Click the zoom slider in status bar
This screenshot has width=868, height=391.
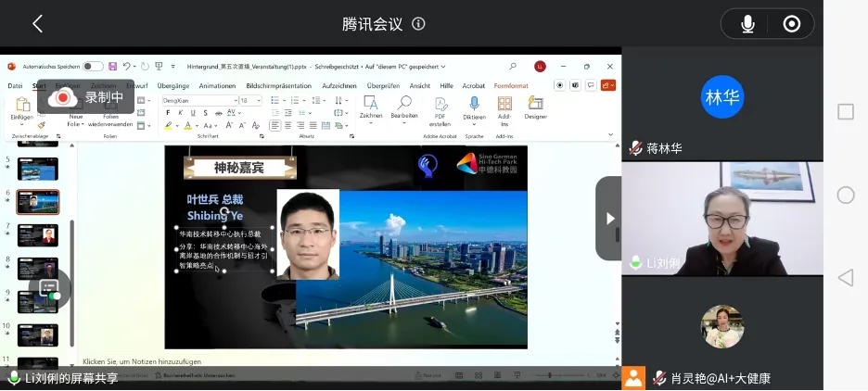[x=560, y=375]
